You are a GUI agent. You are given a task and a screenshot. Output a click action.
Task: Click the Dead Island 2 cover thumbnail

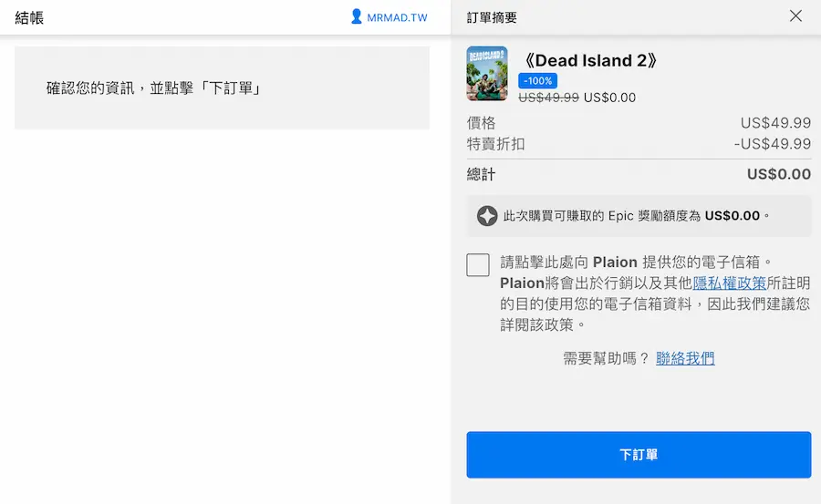click(486, 74)
